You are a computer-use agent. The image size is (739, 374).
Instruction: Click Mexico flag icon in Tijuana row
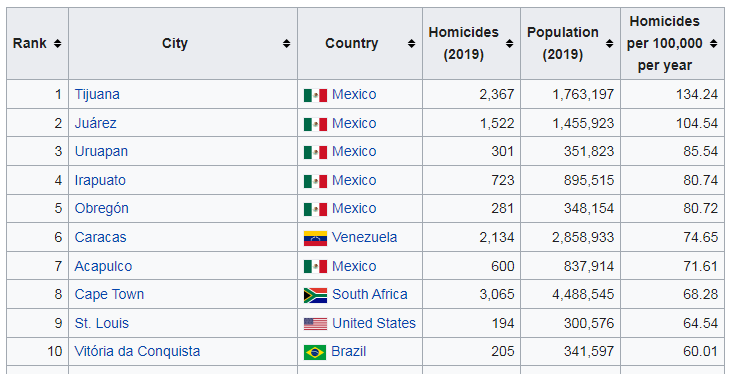point(315,95)
